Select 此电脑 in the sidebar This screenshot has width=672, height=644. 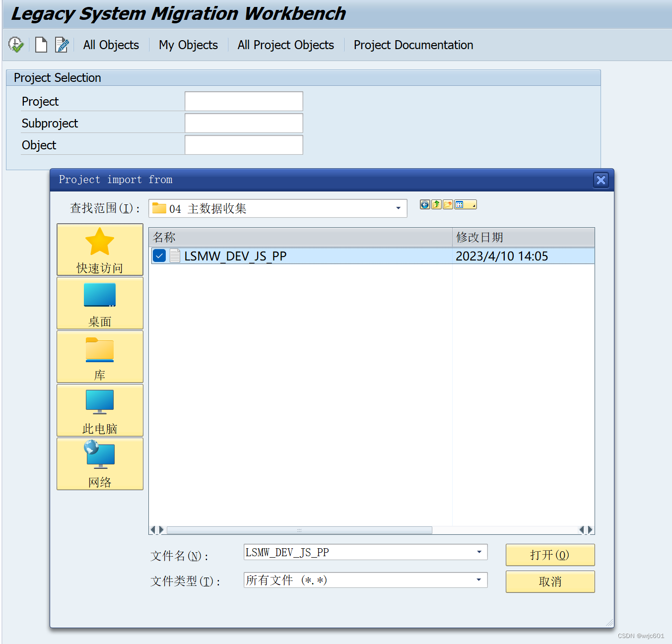100,410
